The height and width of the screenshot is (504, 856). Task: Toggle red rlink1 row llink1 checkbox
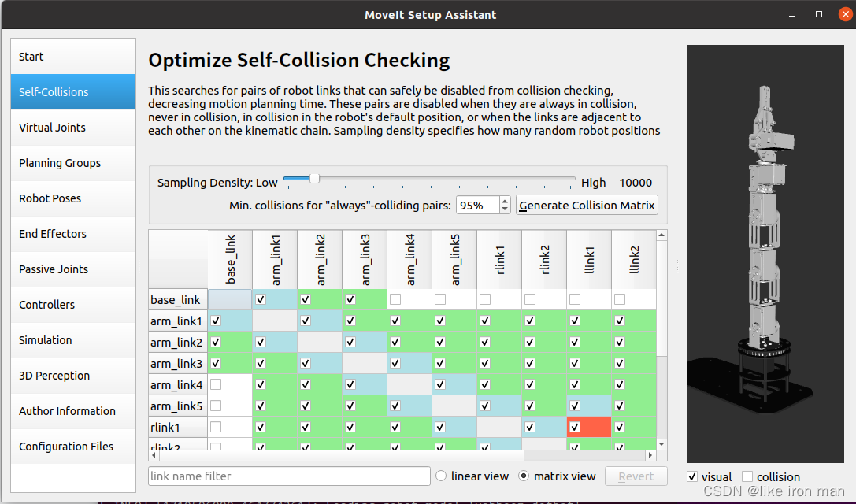pos(575,427)
